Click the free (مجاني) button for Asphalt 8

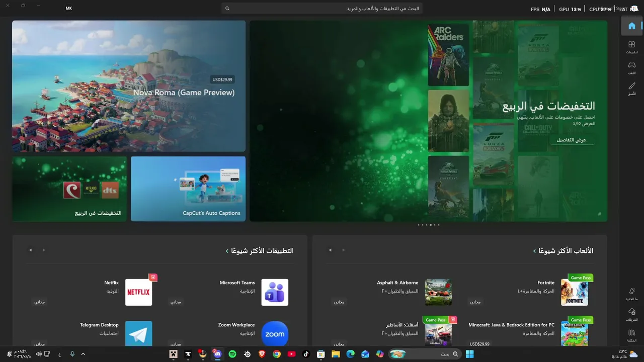339,302
